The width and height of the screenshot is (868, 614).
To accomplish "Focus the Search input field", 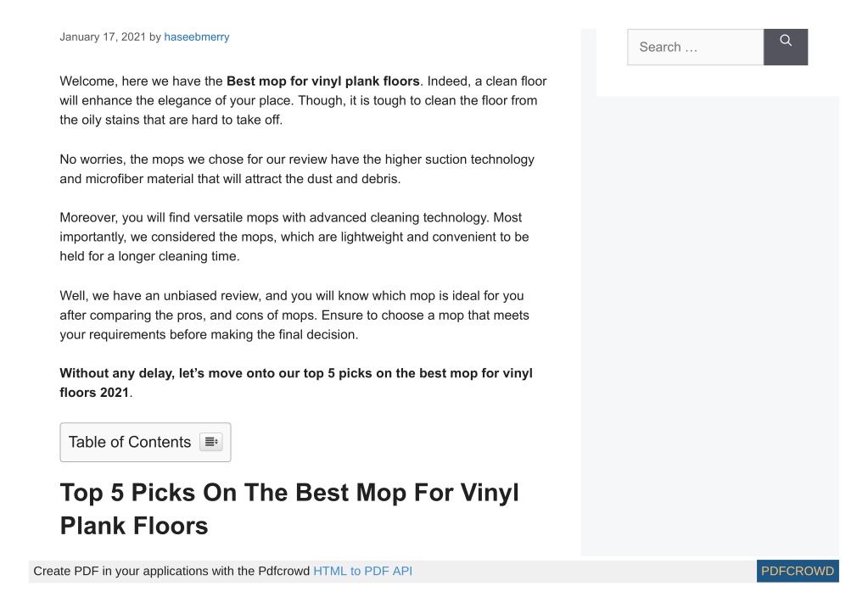I will 695,47.
